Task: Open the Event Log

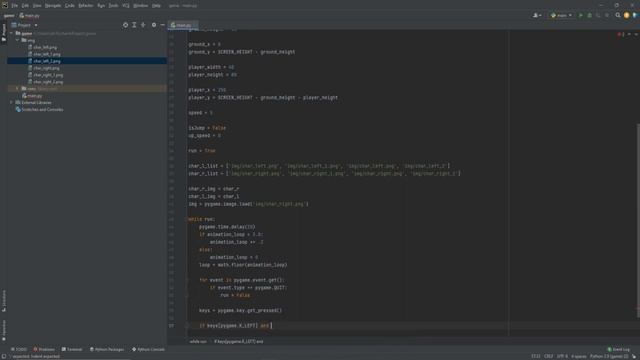Action: pos(618,349)
